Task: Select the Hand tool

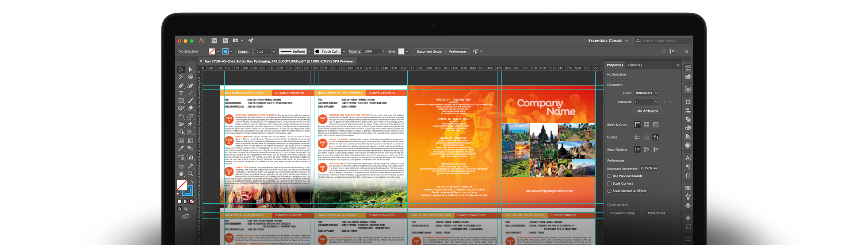Action: click(x=181, y=174)
